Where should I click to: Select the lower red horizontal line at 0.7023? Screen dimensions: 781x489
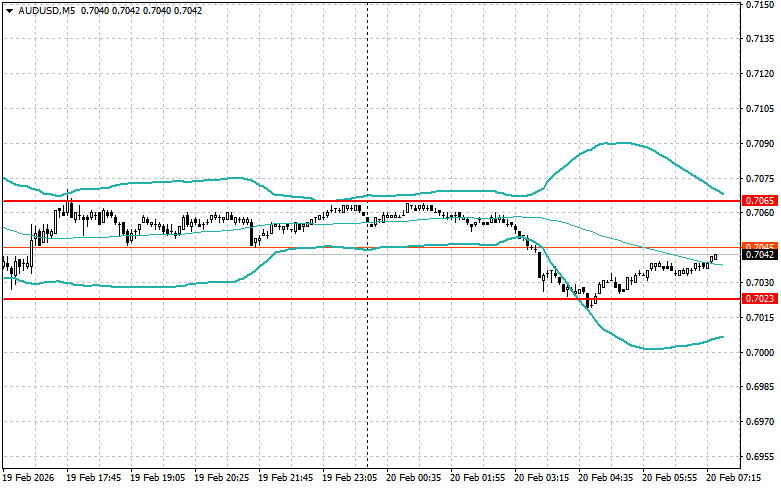point(371,299)
